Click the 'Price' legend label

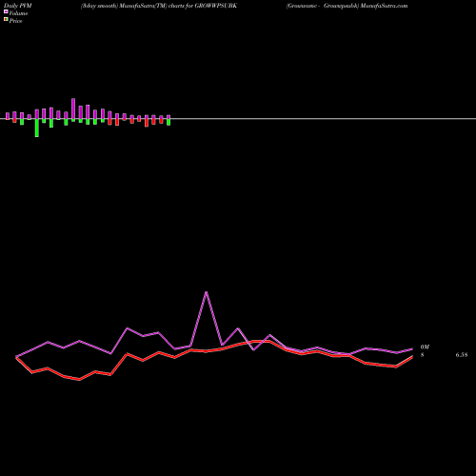pos(15,21)
